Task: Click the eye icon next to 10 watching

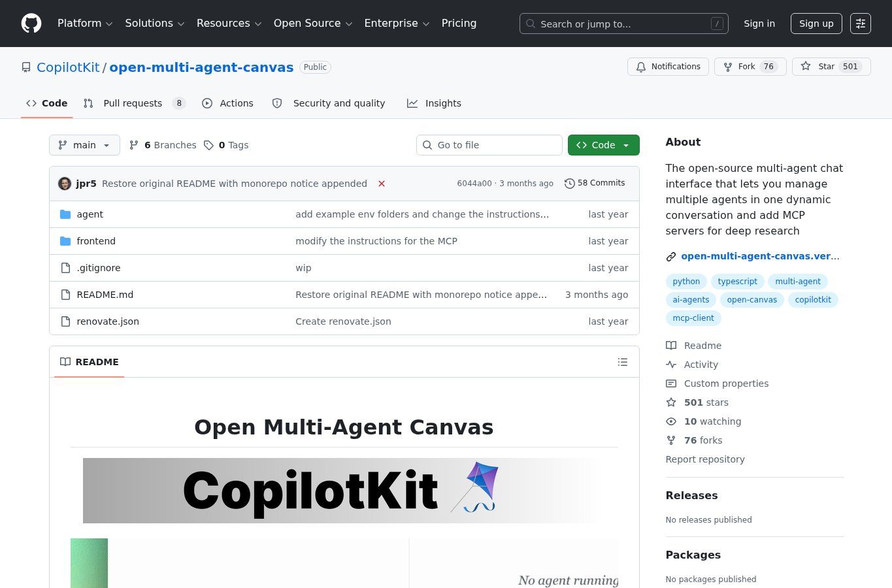Action: click(671, 421)
